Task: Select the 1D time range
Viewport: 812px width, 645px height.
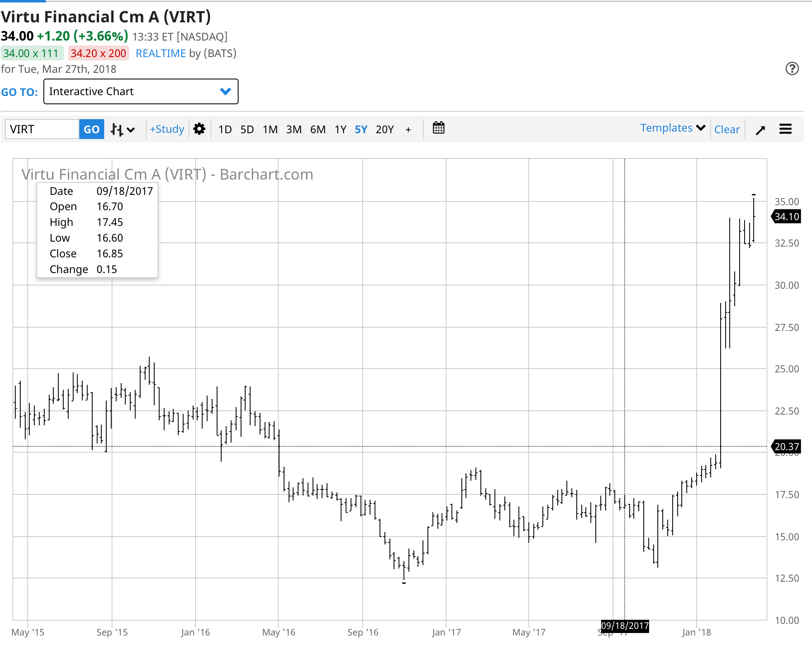Action: pos(225,129)
